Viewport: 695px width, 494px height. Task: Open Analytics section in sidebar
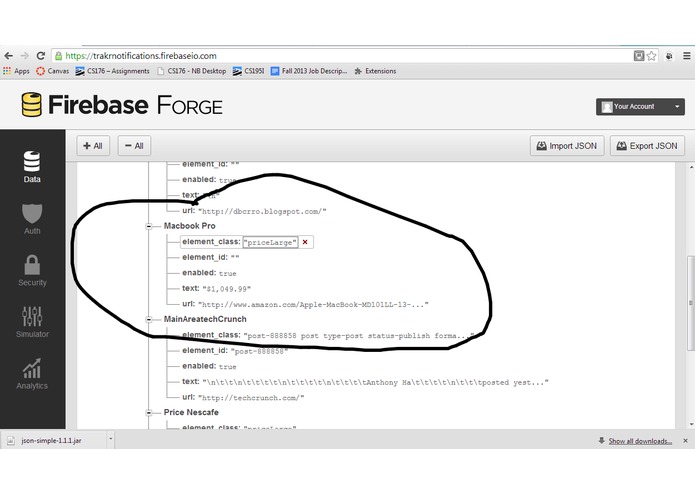pos(32,374)
